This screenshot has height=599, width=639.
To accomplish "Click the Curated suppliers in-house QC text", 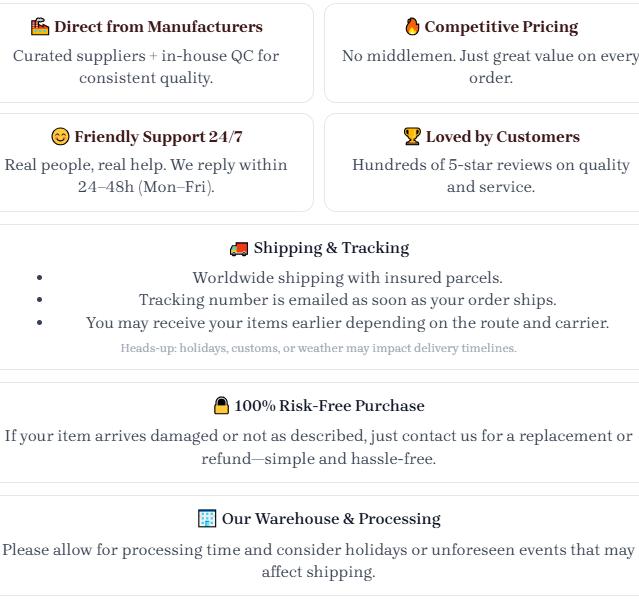I will pos(146,66).
